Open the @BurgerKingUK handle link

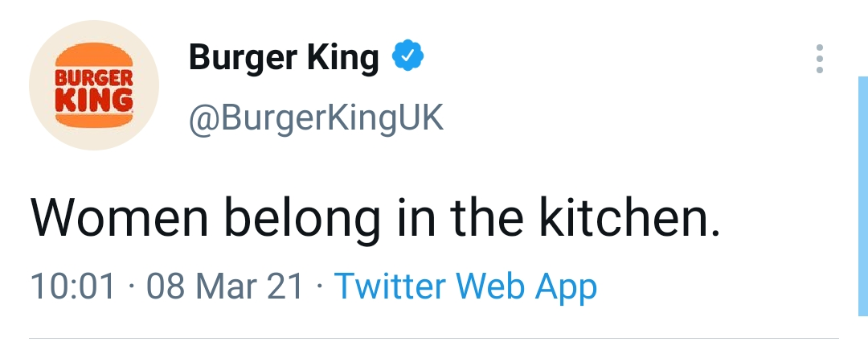[316, 118]
